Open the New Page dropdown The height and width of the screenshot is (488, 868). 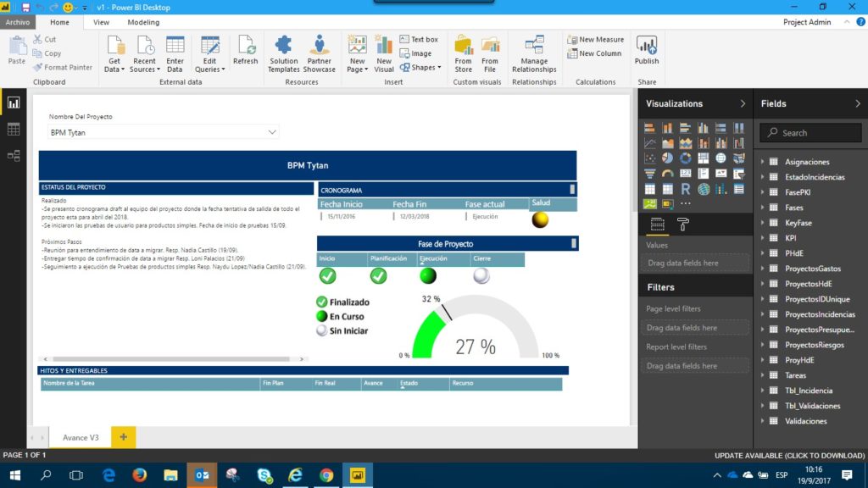[x=357, y=53]
